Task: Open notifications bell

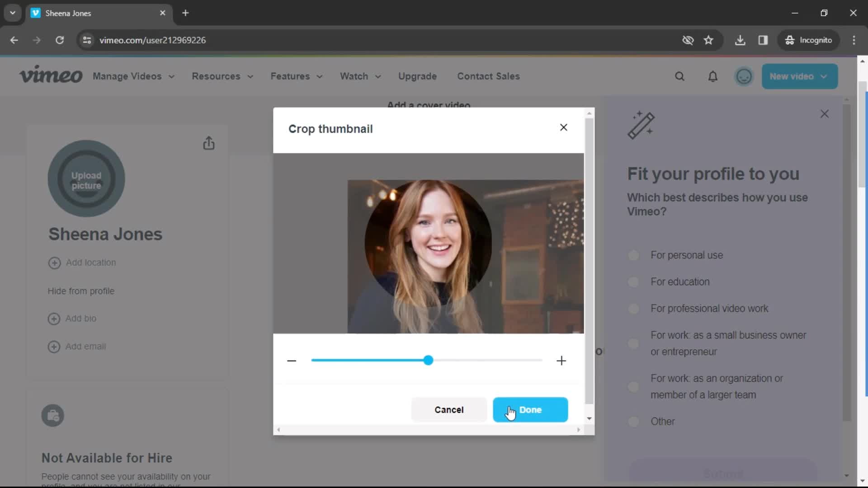Action: [712, 76]
